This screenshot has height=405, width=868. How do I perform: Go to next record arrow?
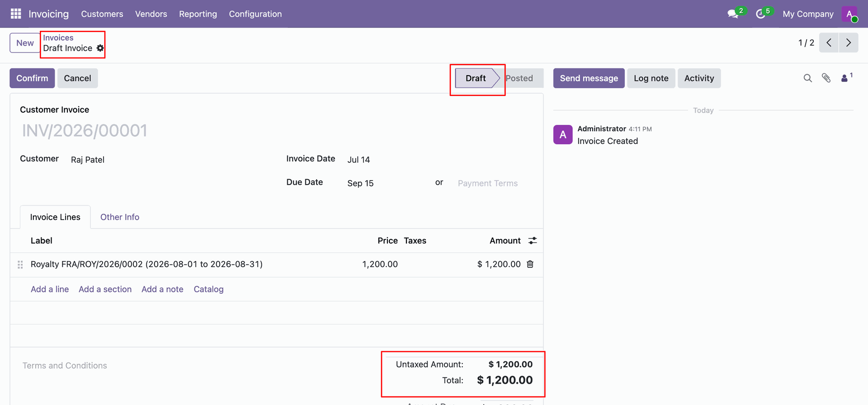(x=849, y=43)
